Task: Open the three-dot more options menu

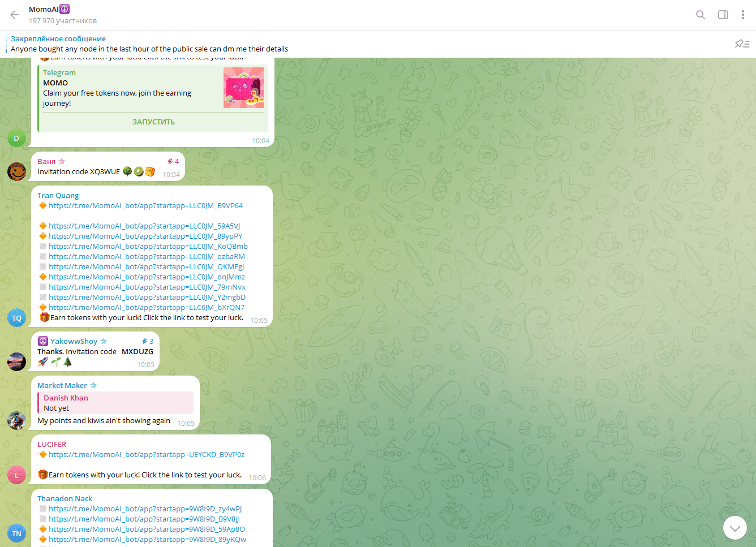Action: pyautogui.click(x=742, y=15)
